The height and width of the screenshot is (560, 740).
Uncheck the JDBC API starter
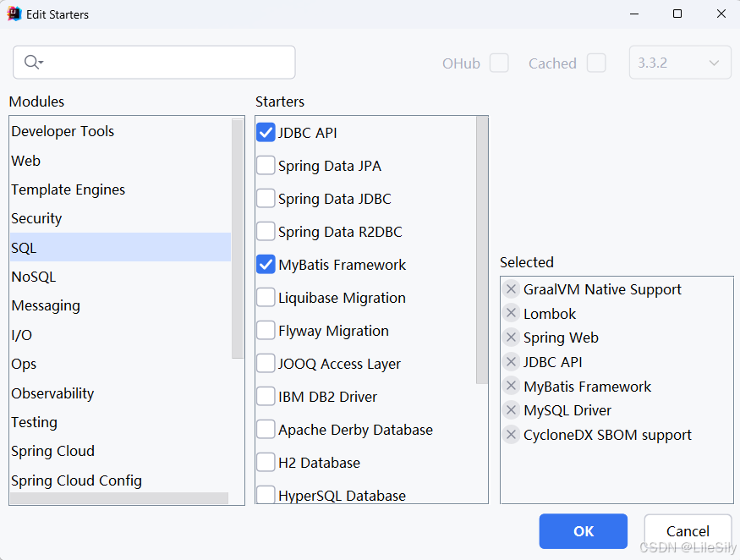266,133
